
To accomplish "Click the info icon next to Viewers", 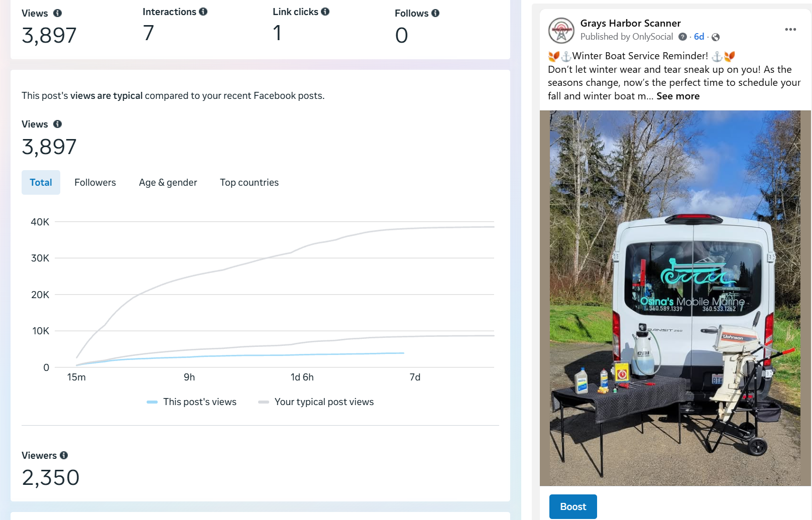I will (64, 455).
